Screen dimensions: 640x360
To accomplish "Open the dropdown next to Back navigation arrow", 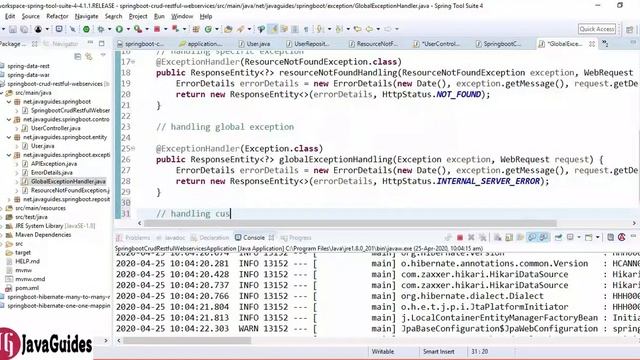I will [378, 29].
